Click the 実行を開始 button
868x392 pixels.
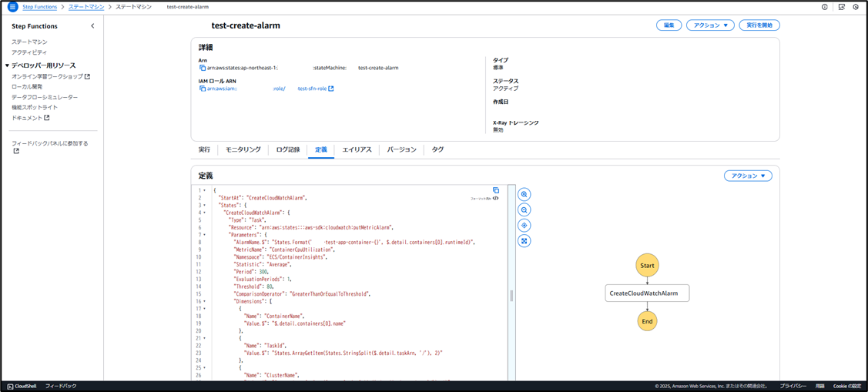click(x=759, y=25)
